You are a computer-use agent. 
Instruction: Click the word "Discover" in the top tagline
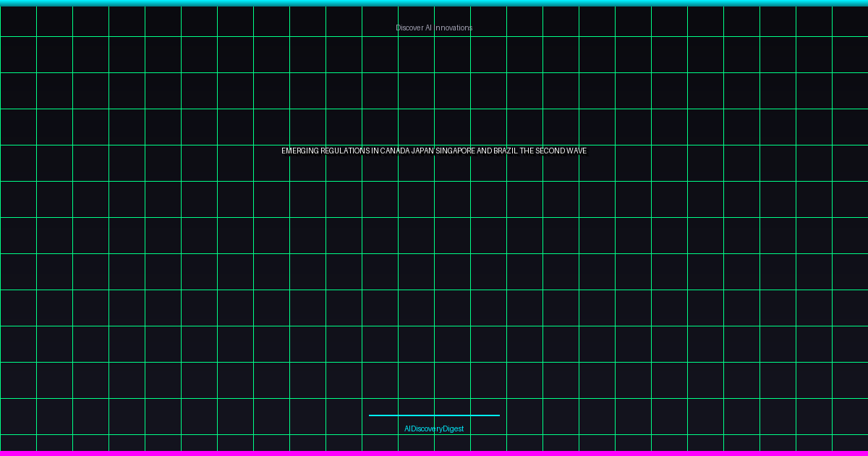[409, 28]
